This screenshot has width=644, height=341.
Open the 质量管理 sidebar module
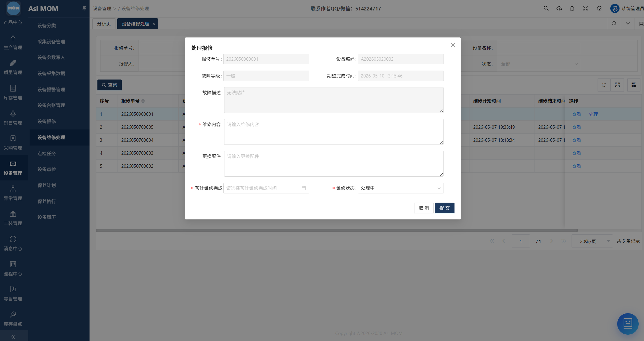13,67
